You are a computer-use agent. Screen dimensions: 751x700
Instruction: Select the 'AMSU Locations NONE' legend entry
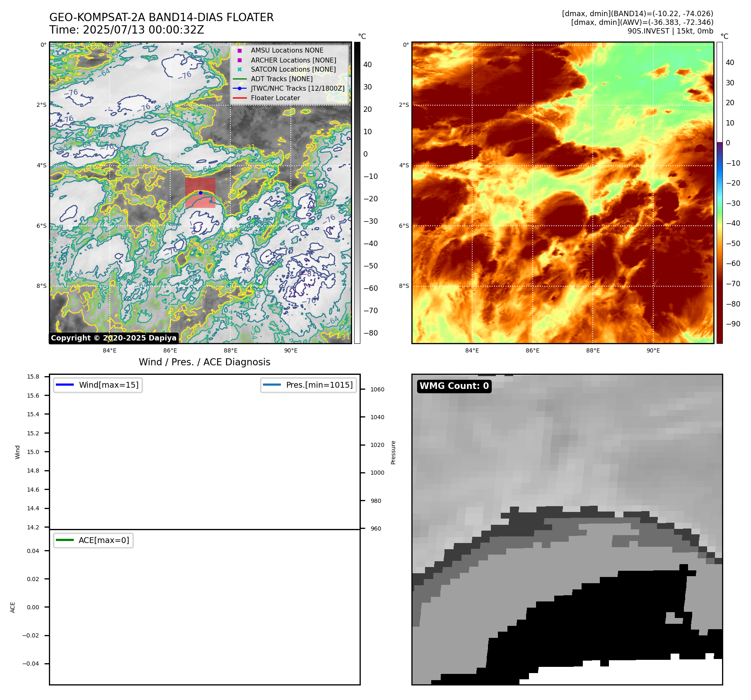point(287,51)
